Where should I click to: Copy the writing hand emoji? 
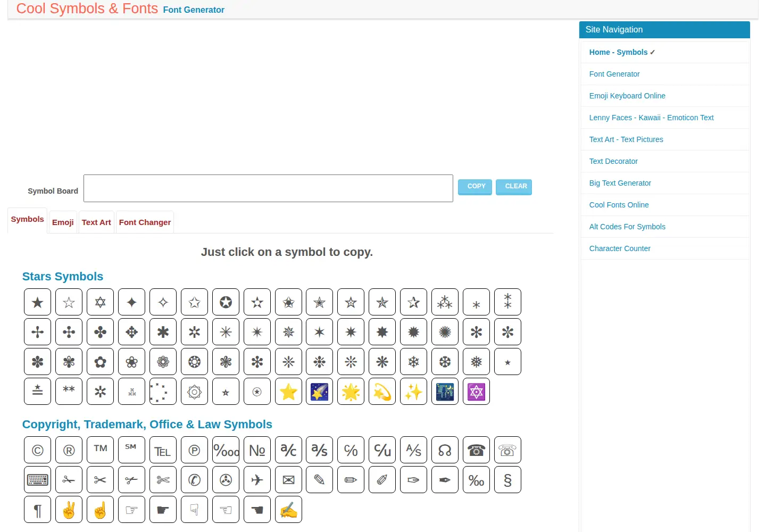[x=288, y=510]
